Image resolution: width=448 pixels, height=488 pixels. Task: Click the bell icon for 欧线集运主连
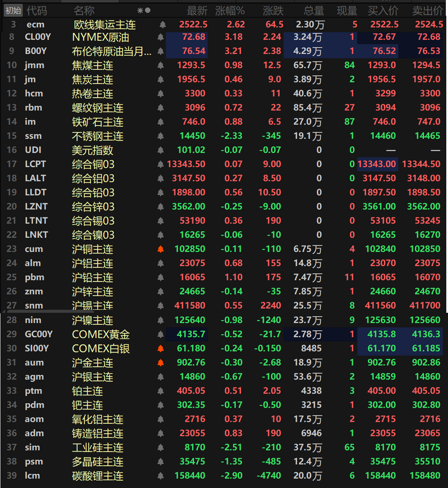[162, 25]
